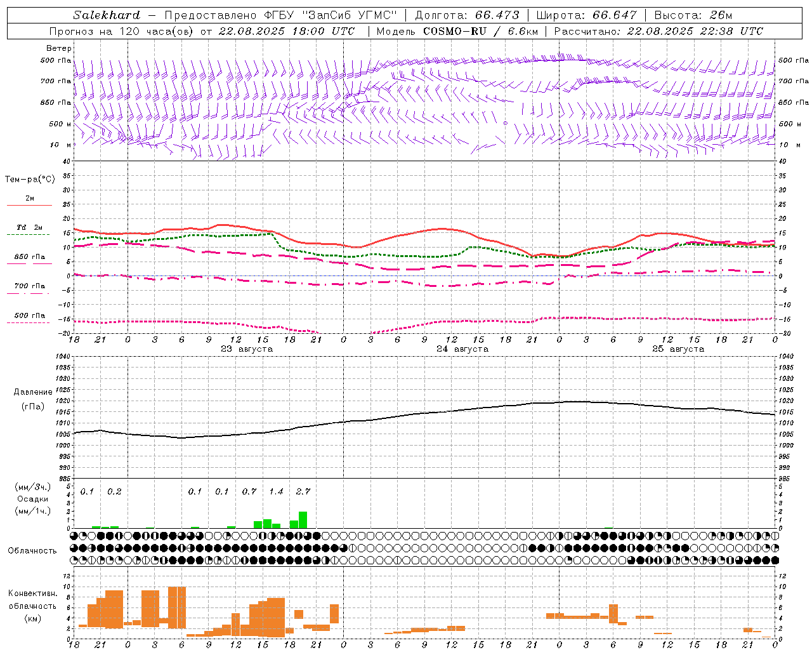Click the 1.4 precipitation total value

pos(277,491)
